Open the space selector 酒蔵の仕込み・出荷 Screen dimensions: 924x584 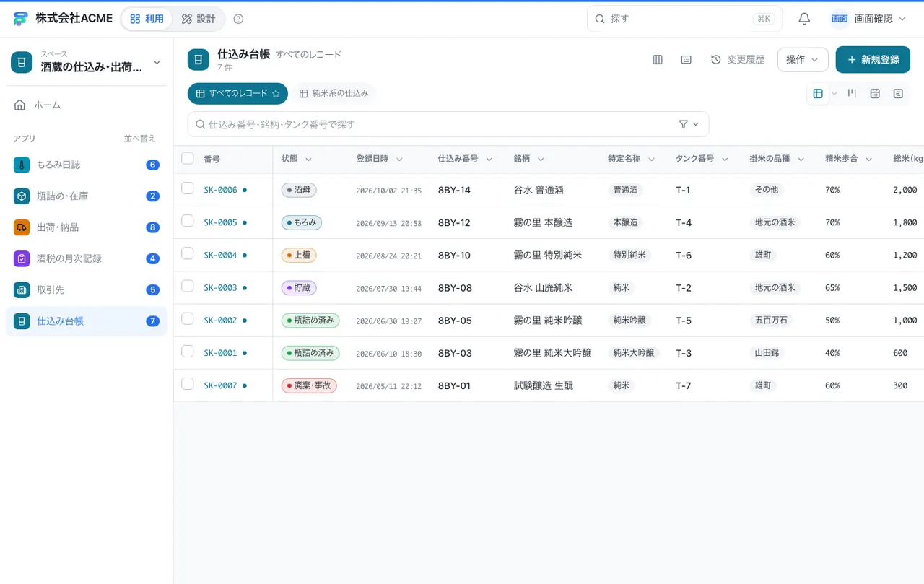coord(87,62)
